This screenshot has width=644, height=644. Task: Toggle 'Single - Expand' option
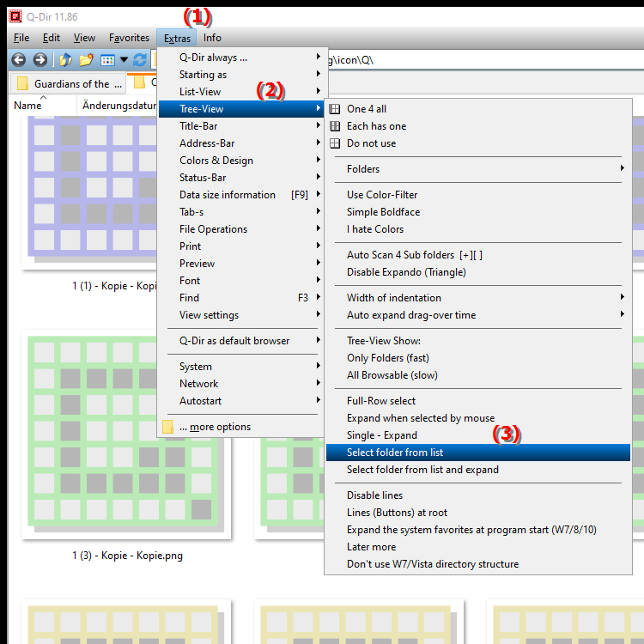(x=478, y=435)
